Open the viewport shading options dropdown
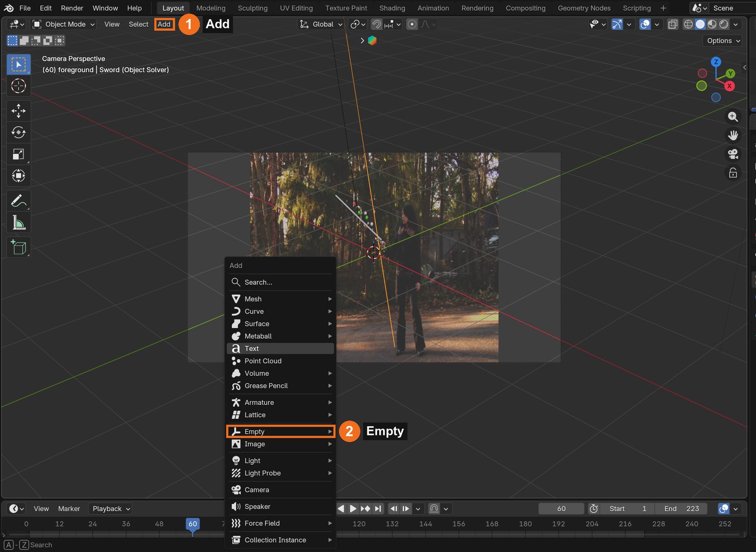Viewport: 756px width, 552px height. (736, 24)
